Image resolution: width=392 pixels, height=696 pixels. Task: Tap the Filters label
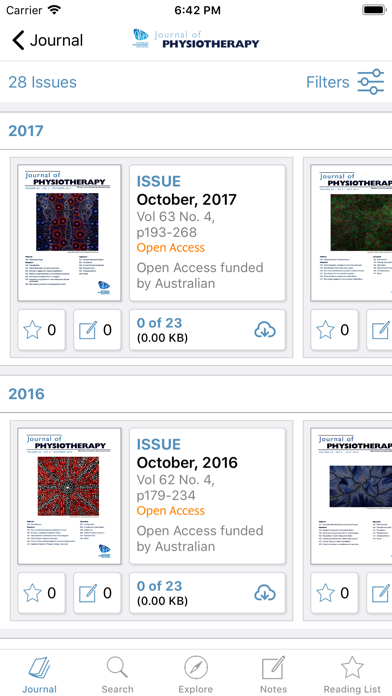(328, 82)
